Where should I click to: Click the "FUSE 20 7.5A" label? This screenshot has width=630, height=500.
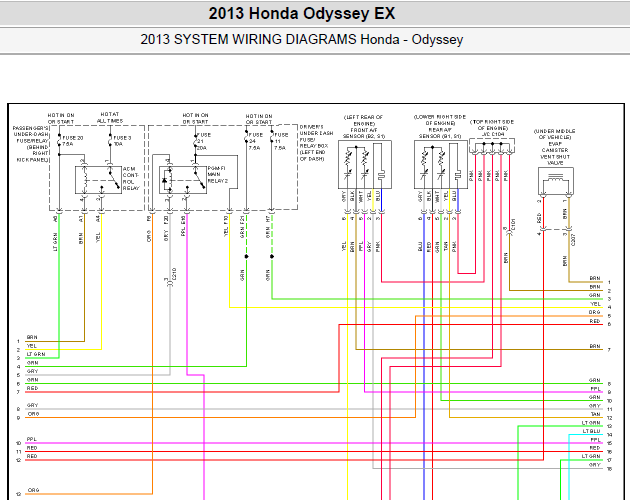73,141
